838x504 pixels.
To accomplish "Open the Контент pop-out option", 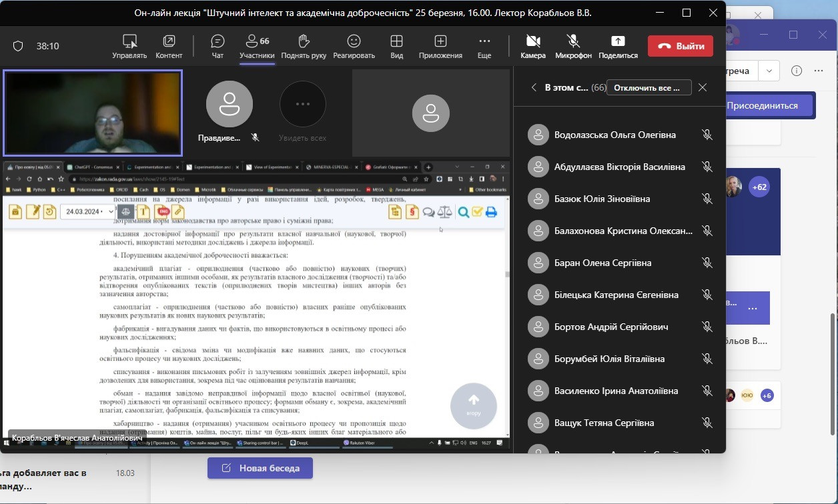I will click(x=169, y=46).
